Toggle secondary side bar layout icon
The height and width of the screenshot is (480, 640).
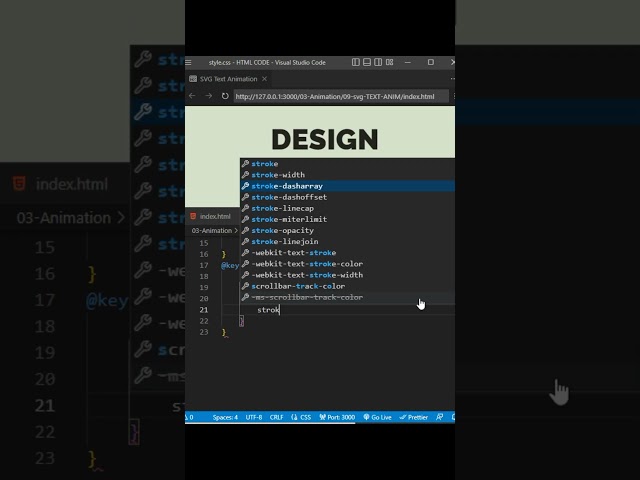coord(378,62)
